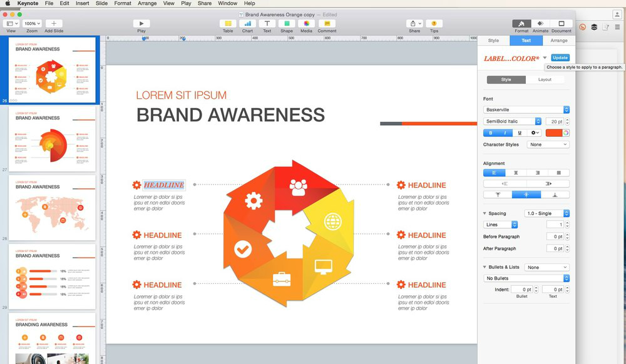The width and height of the screenshot is (626, 364).
Task: Toggle Italic text formatting
Action: click(x=505, y=133)
